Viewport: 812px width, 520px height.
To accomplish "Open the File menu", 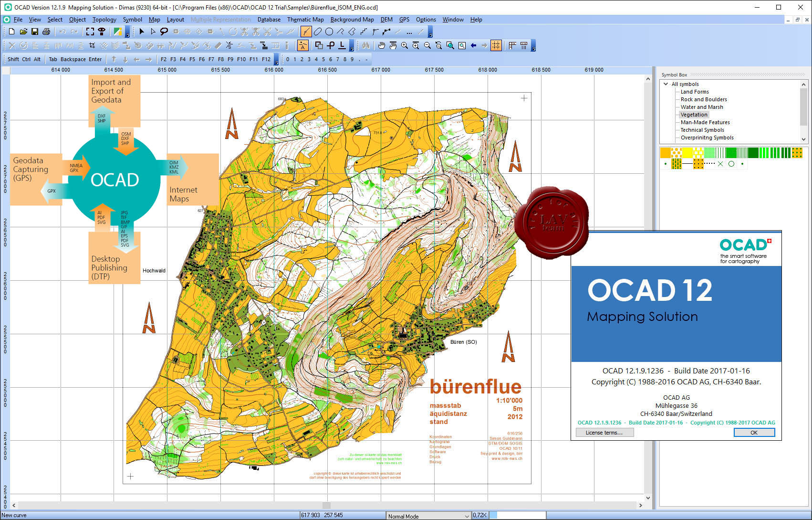I will (18, 20).
